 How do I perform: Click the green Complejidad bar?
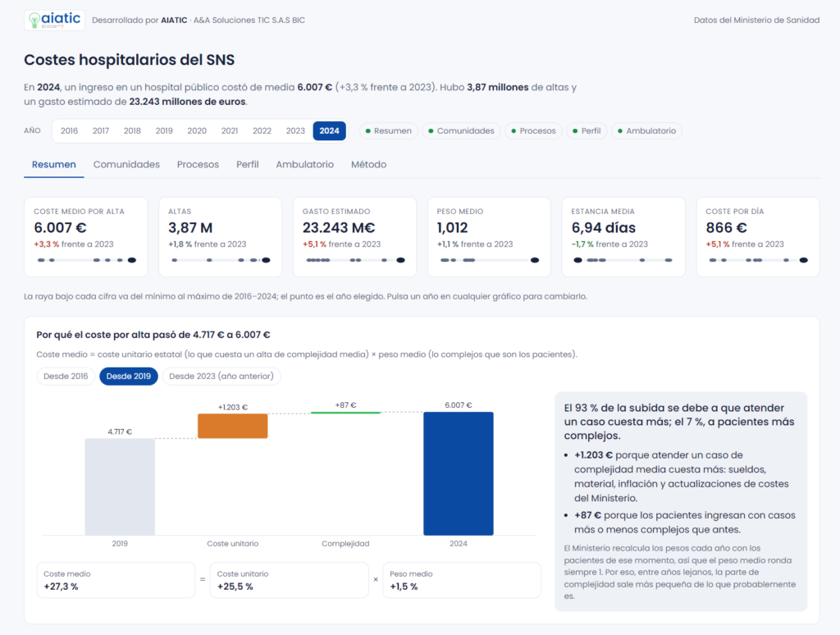tap(345, 413)
